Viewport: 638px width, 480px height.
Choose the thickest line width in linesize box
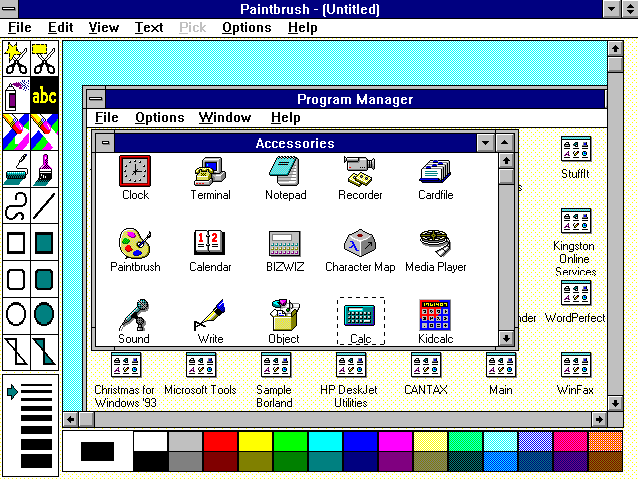(37, 462)
